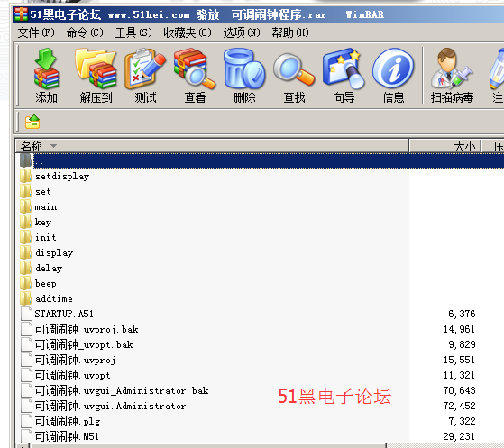Open the 文件(F) menu
This screenshot has height=448, width=504.
click(36, 32)
